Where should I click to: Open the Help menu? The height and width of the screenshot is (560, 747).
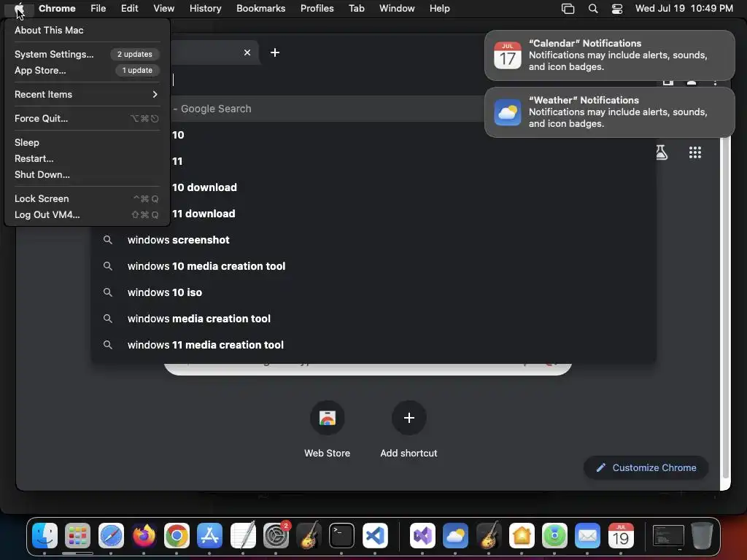[x=440, y=9]
